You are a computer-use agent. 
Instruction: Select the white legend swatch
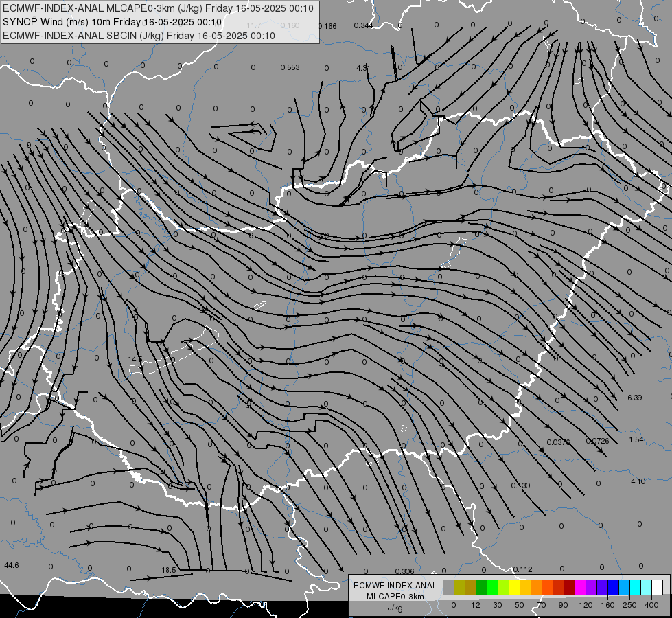point(658,587)
